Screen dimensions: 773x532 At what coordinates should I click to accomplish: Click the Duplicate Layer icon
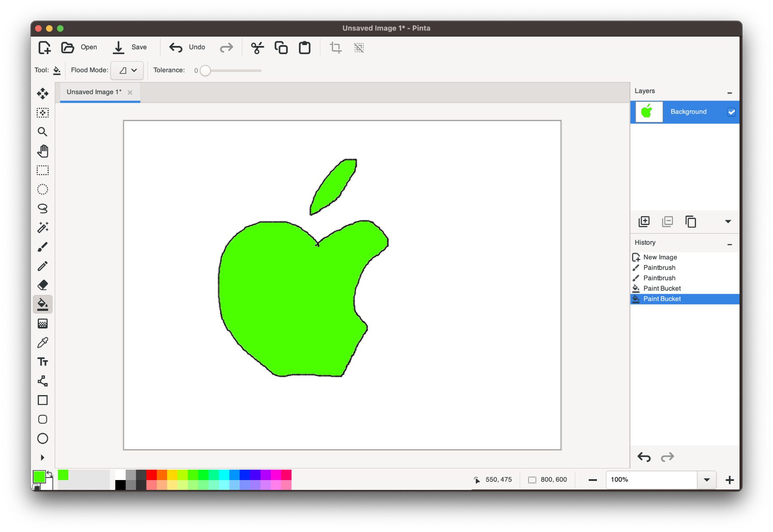(691, 222)
